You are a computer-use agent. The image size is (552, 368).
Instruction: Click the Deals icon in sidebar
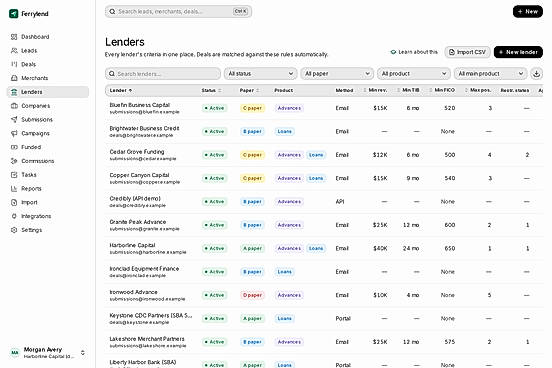coord(14,64)
